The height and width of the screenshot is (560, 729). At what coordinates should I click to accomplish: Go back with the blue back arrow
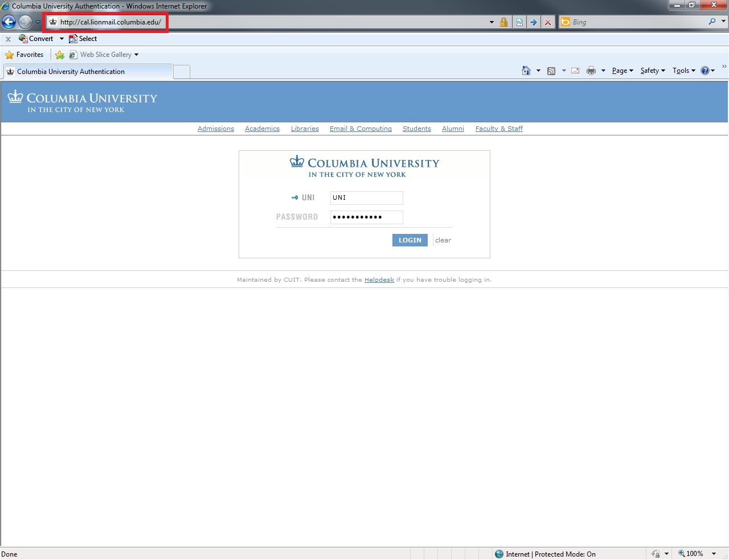(9, 22)
